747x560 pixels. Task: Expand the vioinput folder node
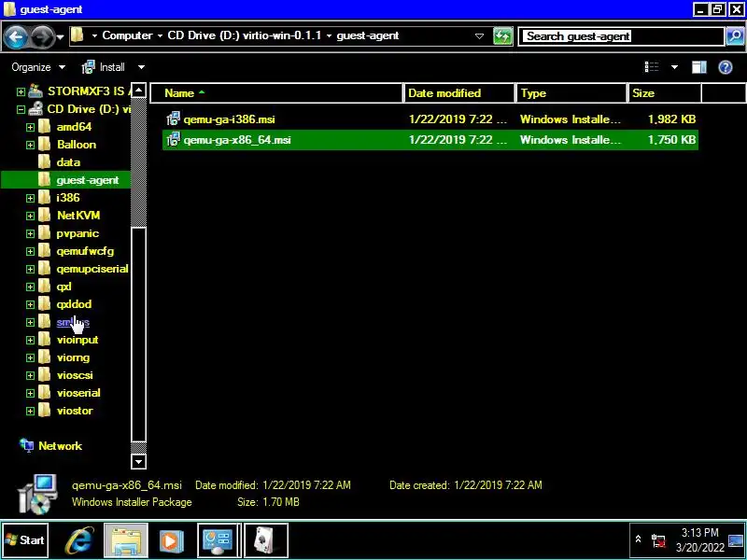pyautogui.click(x=30, y=341)
